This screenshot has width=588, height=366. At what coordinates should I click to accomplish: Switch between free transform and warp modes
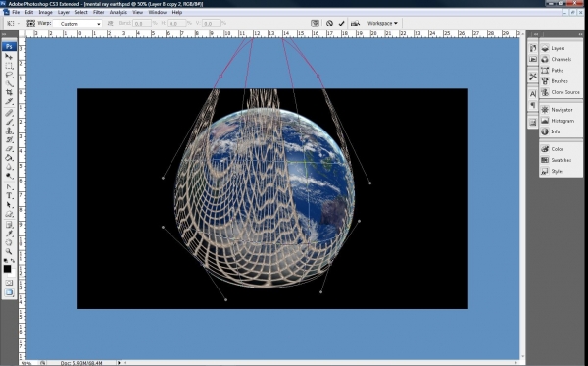pyautogui.click(x=315, y=24)
